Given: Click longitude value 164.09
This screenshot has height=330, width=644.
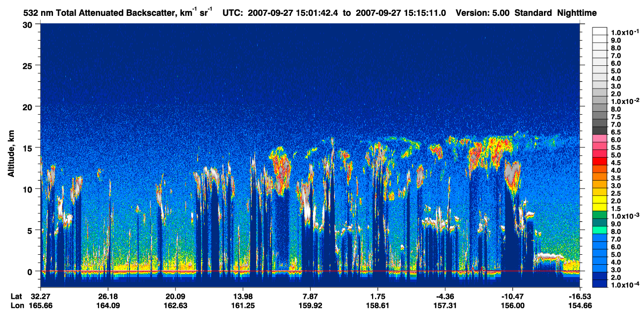Looking at the screenshot, I should pos(107,306).
